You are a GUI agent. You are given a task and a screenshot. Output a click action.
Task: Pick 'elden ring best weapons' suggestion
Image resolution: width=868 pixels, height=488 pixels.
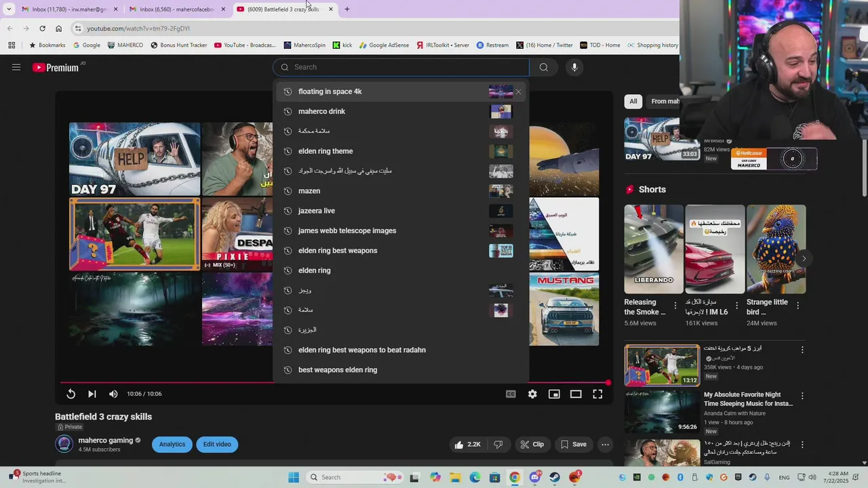coord(401,251)
